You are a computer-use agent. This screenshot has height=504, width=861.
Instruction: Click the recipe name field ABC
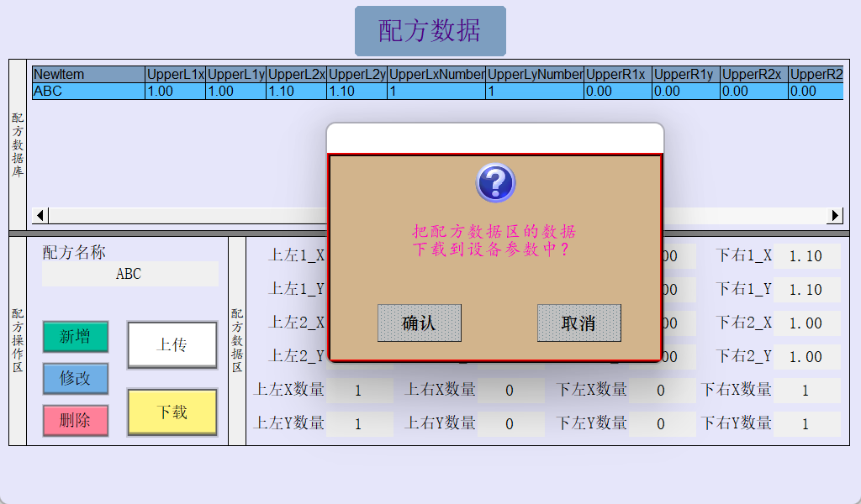[x=129, y=274]
